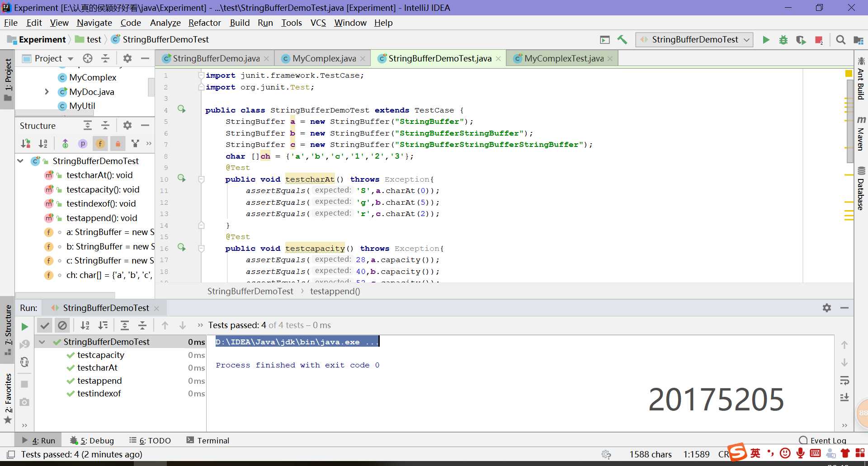The image size is (868, 466).
Task: Show more Structure toolbar options
Action: click(x=149, y=144)
